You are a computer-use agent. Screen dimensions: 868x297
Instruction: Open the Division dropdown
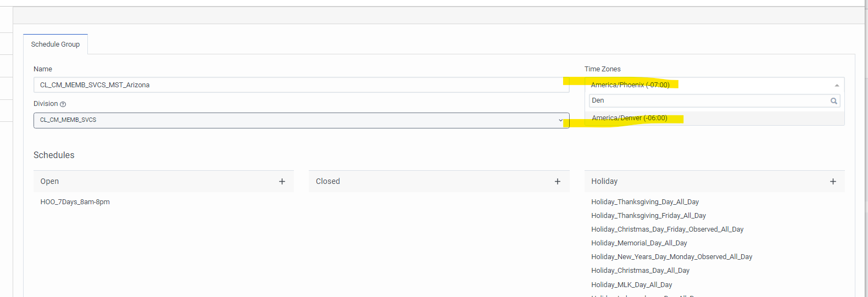(301, 120)
